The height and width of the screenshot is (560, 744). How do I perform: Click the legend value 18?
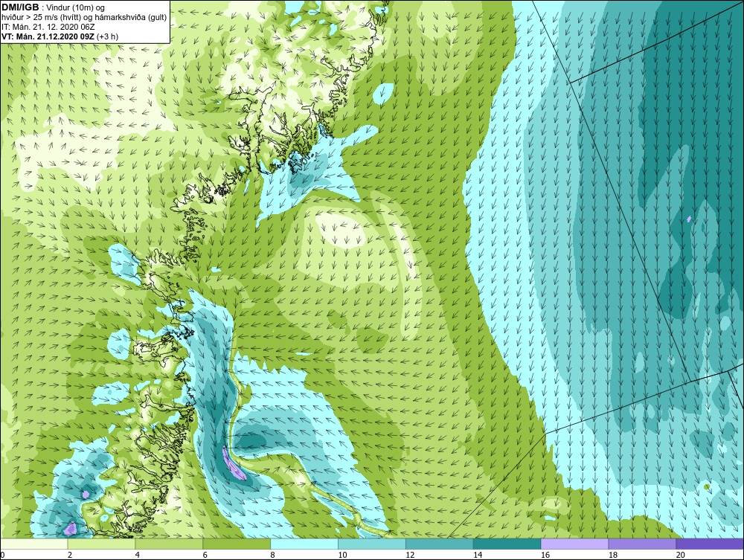click(612, 555)
